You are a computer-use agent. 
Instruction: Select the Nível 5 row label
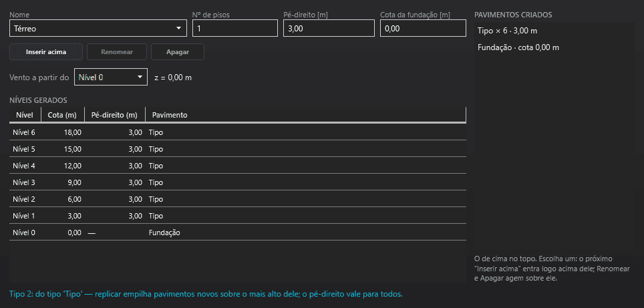tap(24, 149)
